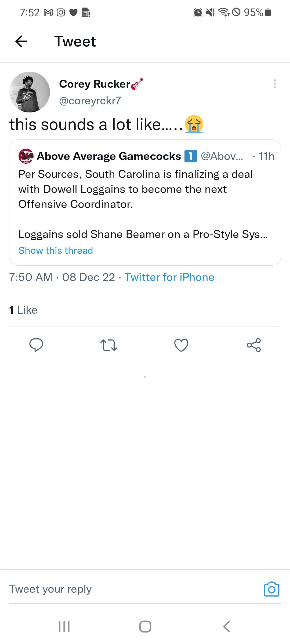Tap the tweet timestamp 7:50 AM
The width and height of the screenshot is (290, 644).
click(x=31, y=277)
